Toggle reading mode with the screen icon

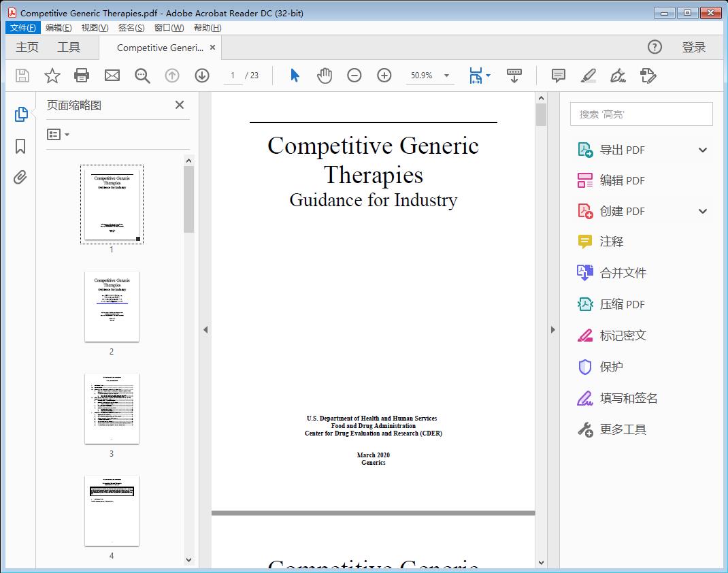tap(514, 76)
